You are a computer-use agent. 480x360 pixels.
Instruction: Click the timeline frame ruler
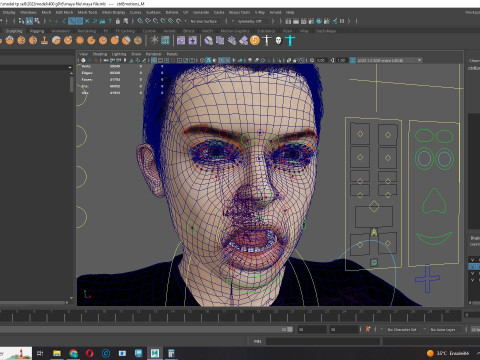231,315
